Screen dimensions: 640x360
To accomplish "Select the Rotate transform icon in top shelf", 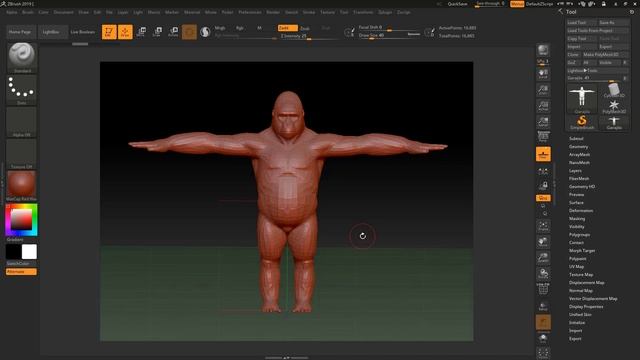I will (173, 32).
